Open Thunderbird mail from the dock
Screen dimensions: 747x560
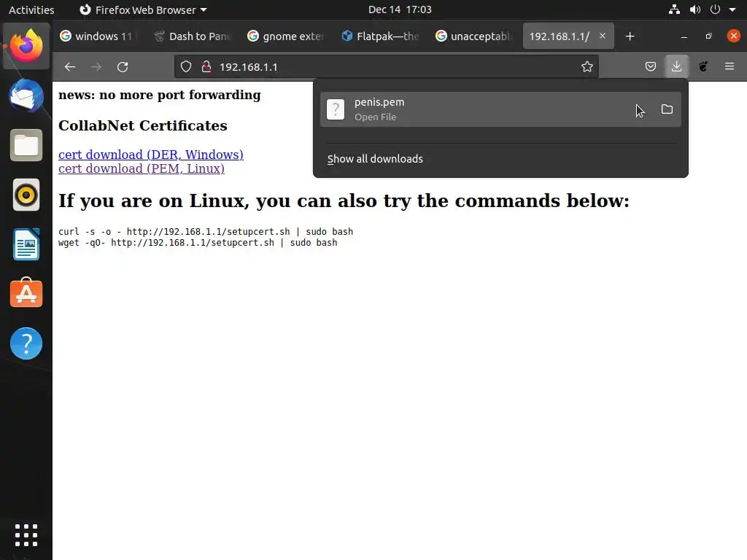[26, 96]
